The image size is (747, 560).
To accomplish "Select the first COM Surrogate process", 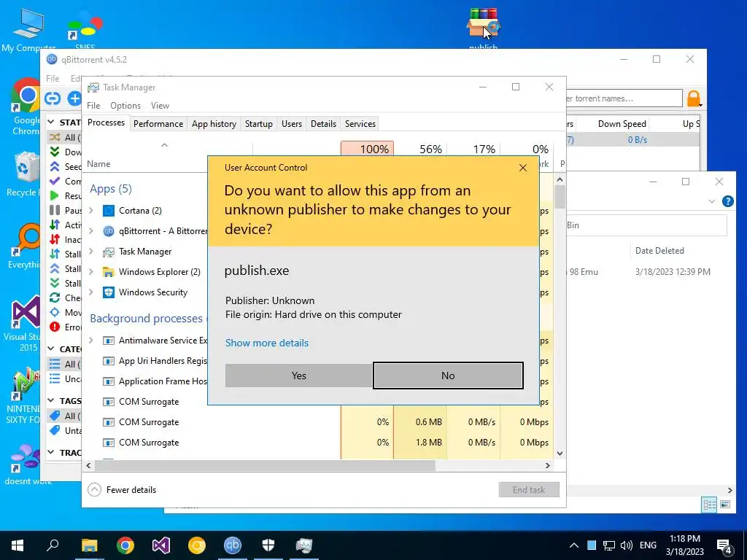I will click(x=149, y=402).
